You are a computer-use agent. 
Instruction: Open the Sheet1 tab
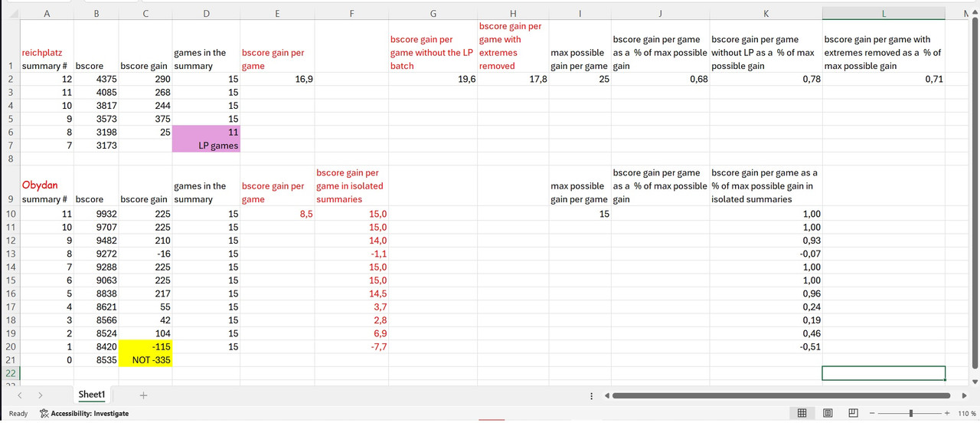[91, 395]
